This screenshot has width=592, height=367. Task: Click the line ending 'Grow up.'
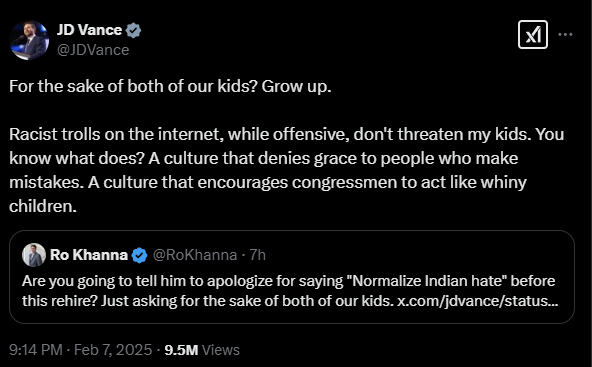point(170,86)
